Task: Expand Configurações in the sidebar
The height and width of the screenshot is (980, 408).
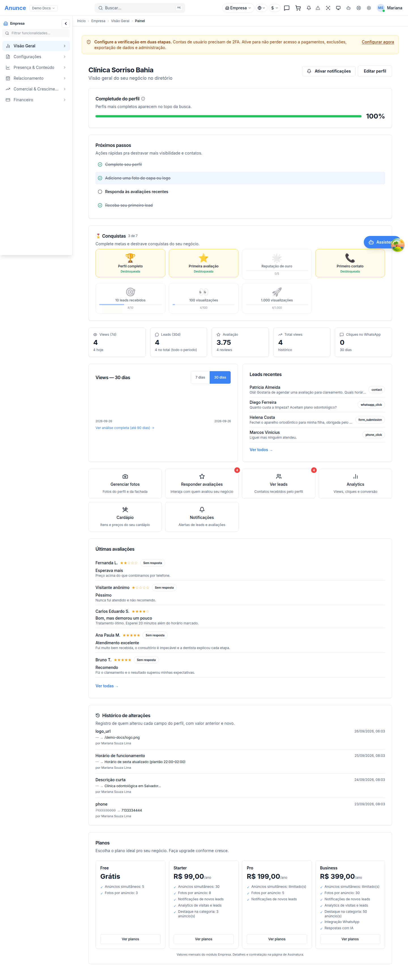Action: coord(36,57)
